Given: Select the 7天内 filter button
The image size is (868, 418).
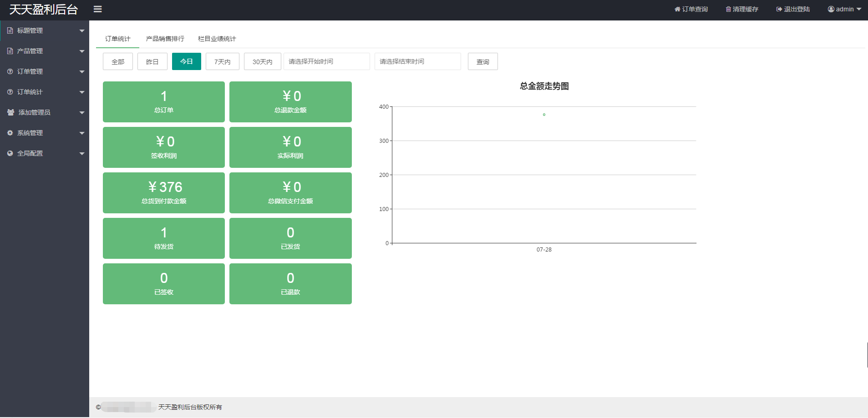Looking at the screenshot, I should [222, 61].
